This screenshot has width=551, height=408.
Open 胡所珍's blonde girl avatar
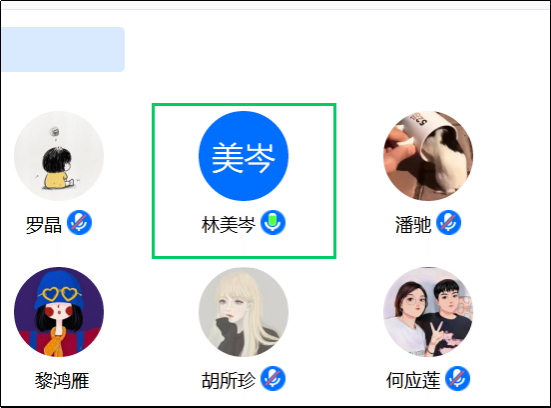click(x=244, y=312)
